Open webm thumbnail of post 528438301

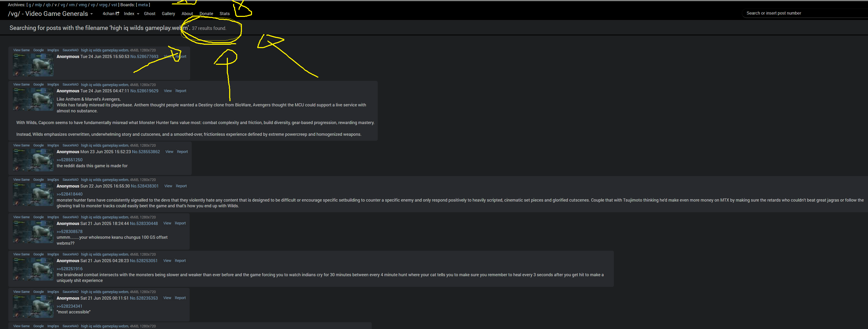coord(33,195)
